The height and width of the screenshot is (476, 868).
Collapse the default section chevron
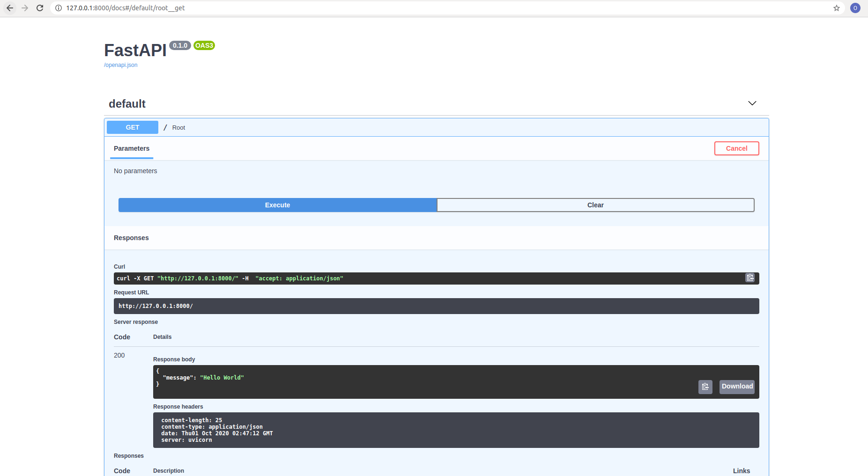[x=752, y=103]
